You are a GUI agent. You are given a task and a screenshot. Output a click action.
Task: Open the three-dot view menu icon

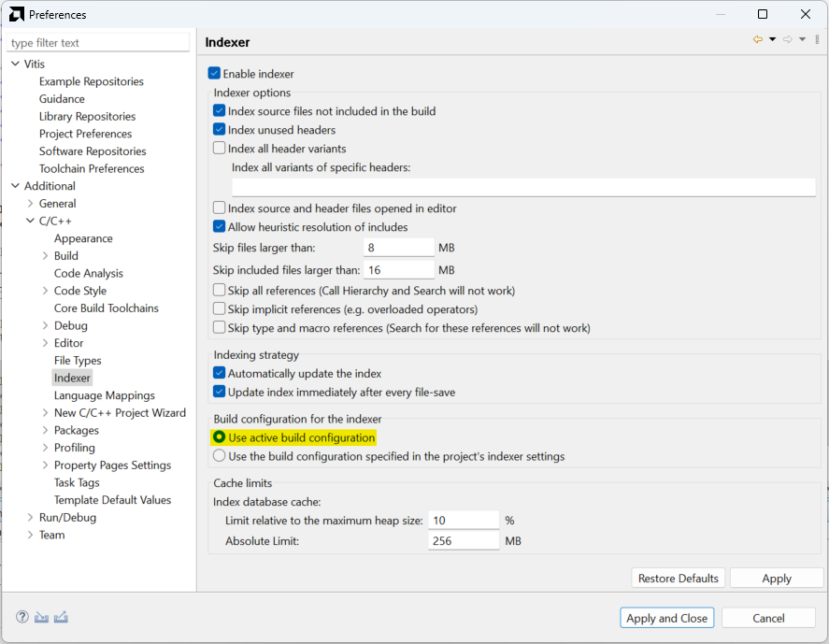(817, 39)
